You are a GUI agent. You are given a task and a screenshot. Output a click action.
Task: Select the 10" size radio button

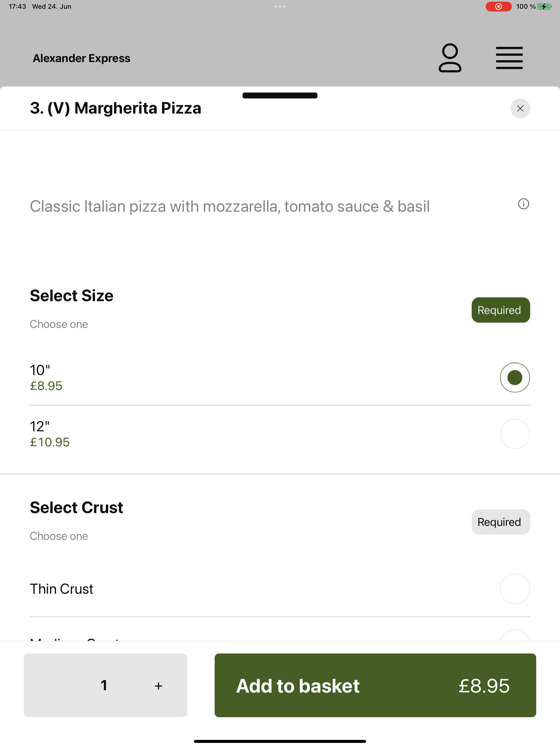[515, 378]
